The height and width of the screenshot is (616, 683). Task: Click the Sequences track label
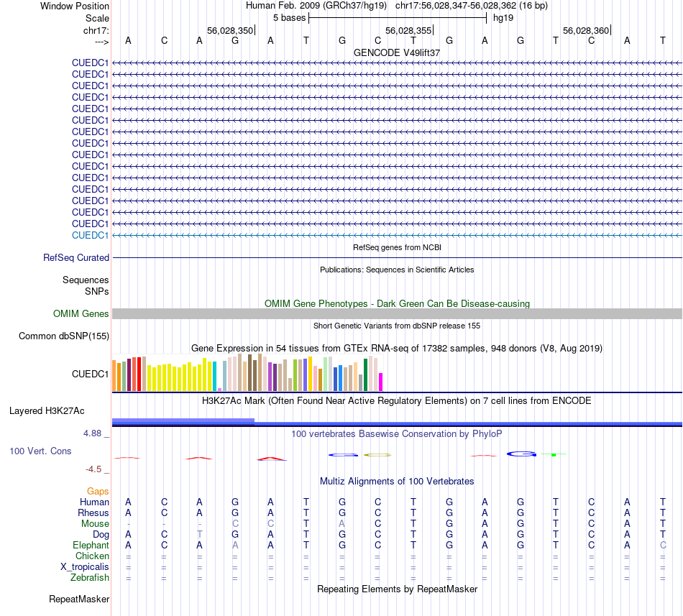coord(86,280)
